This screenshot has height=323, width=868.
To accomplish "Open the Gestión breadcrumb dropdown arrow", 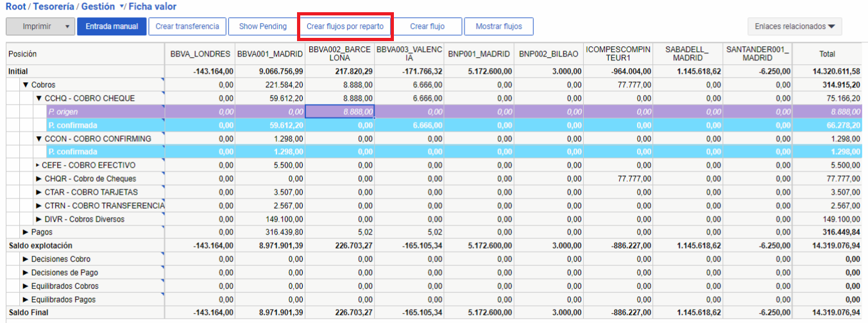I will [122, 6].
